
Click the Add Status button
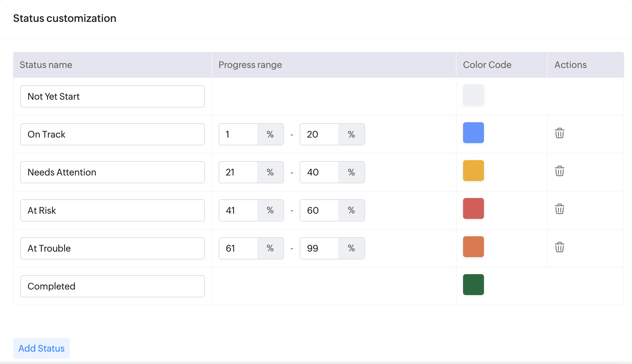click(42, 348)
